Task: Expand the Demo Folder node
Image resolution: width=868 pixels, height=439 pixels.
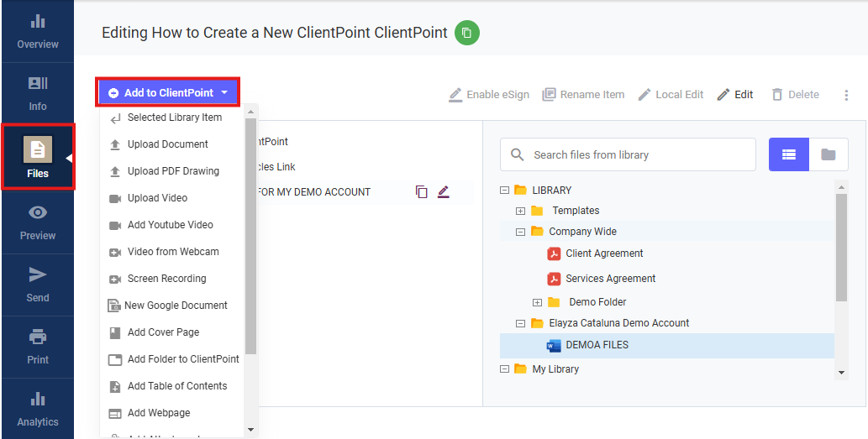Action: coord(537,302)
